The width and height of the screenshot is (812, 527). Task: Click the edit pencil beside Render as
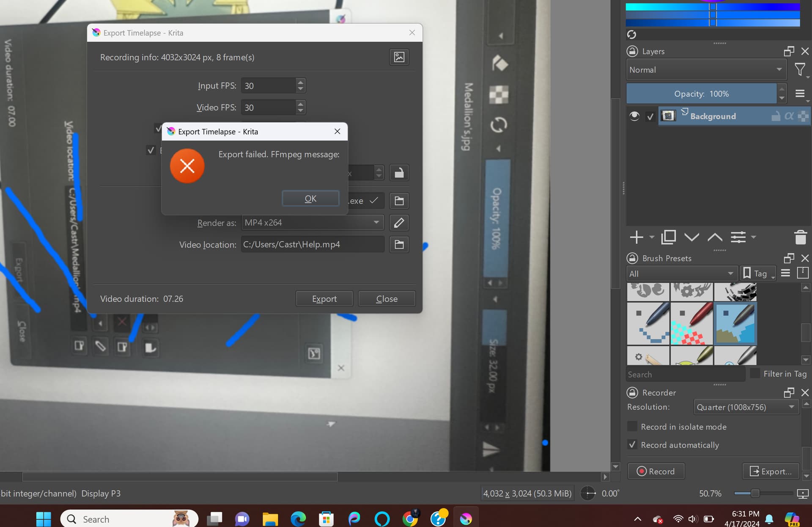click(399, 223)
